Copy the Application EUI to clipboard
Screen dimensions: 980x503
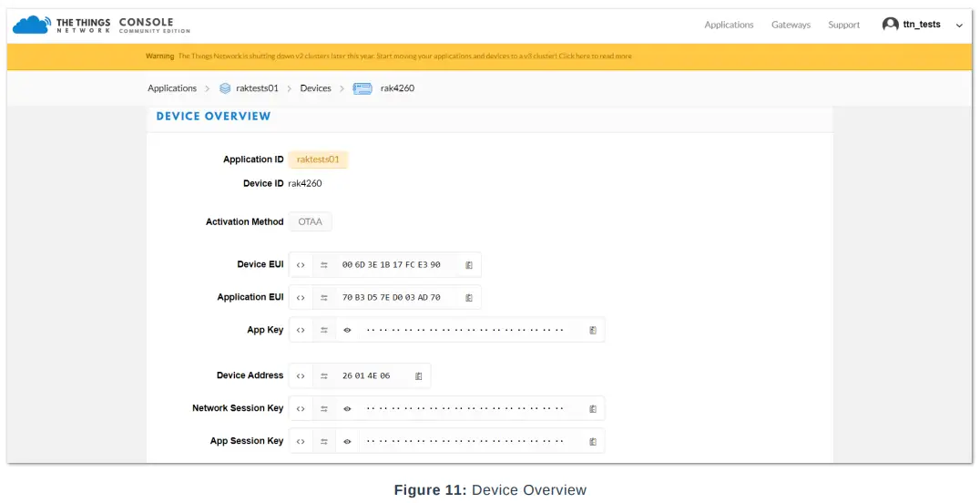pos(469,297)
